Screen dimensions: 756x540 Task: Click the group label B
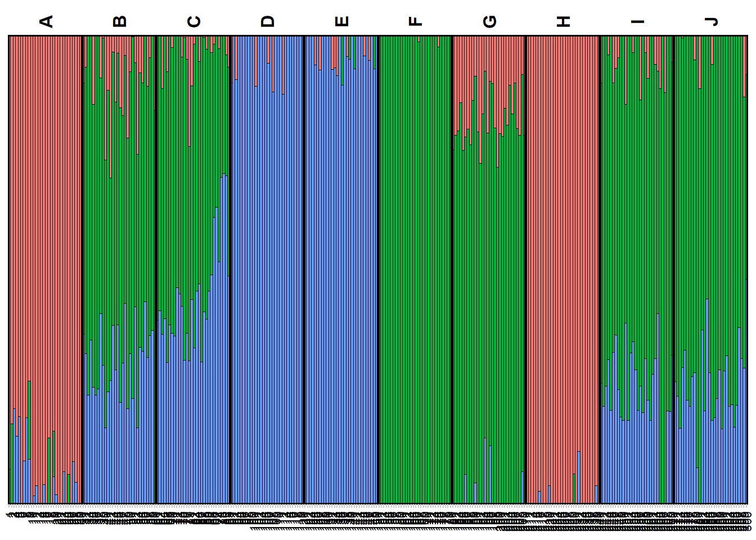pyautogui.click(x=120, y=21)
